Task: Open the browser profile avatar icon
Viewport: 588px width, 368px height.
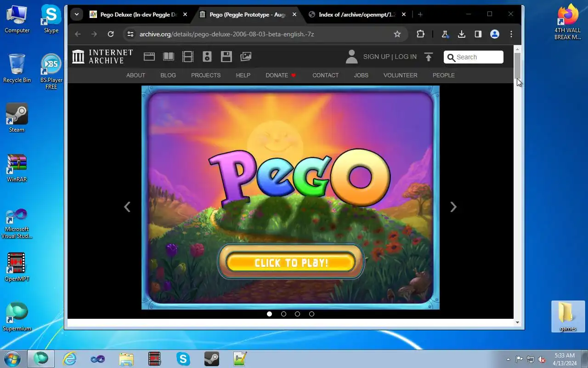Action: (495, 34)
